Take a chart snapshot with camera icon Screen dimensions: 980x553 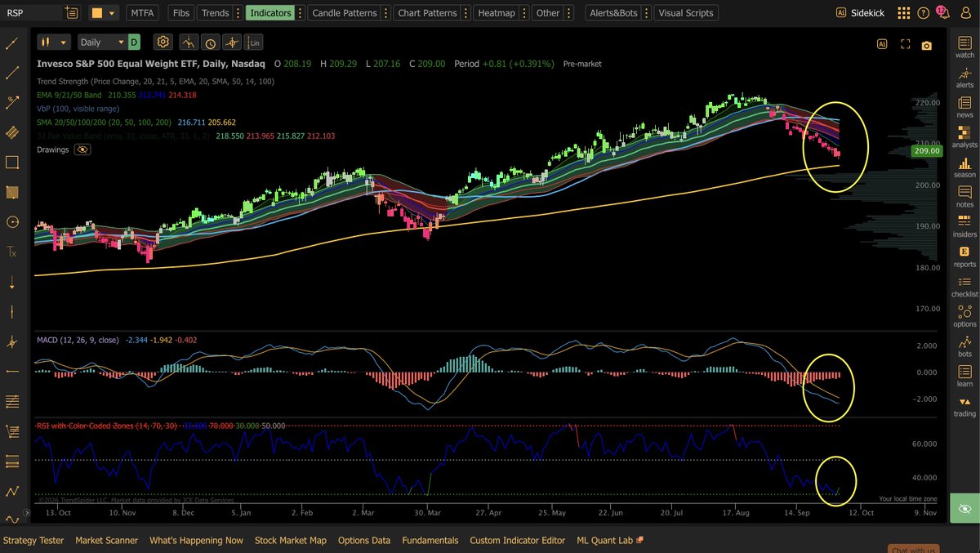click(x=926, y=46)
